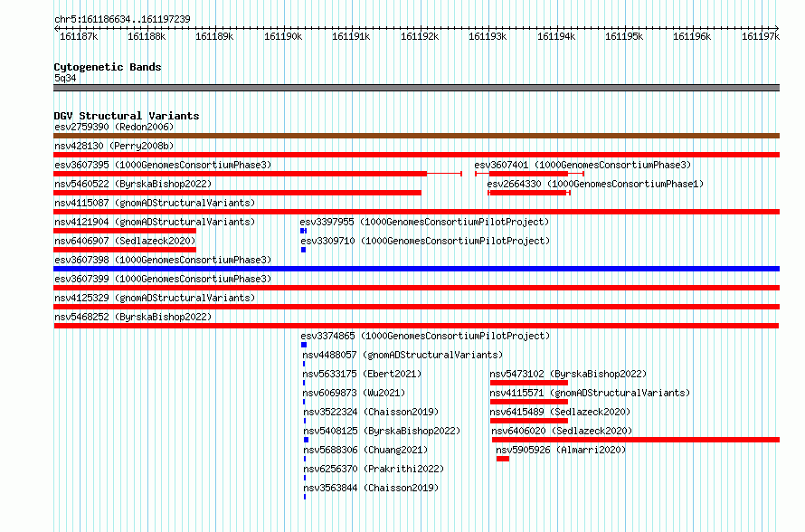Click the grey 5q34 cytogenetic band bar
This screenshot has height=532, width=805.
click(x=416, y=88)
